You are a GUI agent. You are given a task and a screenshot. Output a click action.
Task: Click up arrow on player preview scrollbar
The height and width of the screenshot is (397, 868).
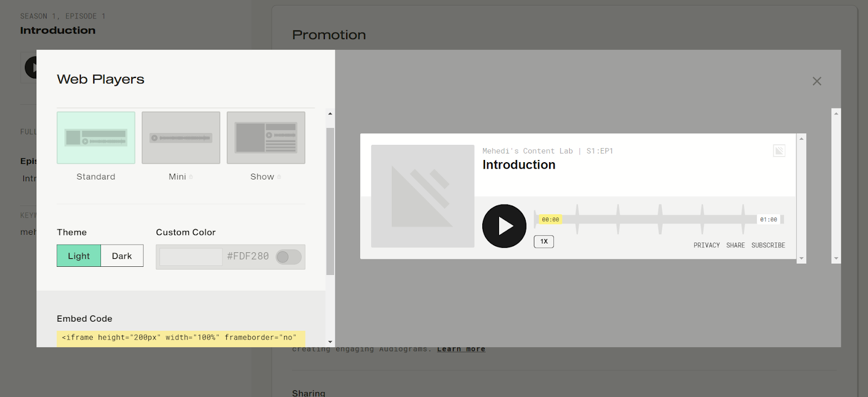801,139
